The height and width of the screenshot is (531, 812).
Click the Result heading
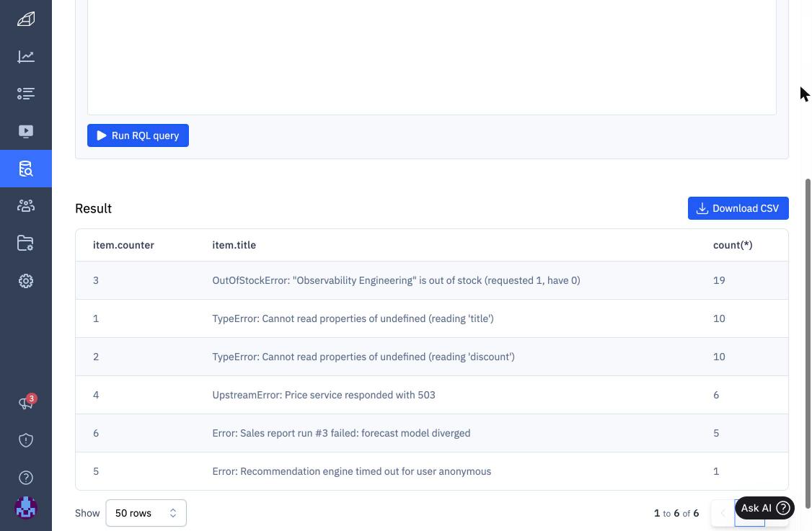[93, 208]
